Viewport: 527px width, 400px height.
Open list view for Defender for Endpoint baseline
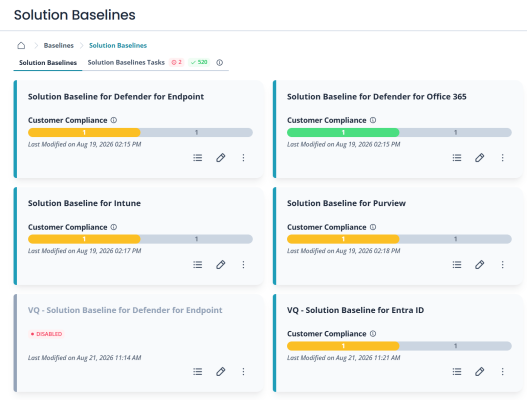198,158
